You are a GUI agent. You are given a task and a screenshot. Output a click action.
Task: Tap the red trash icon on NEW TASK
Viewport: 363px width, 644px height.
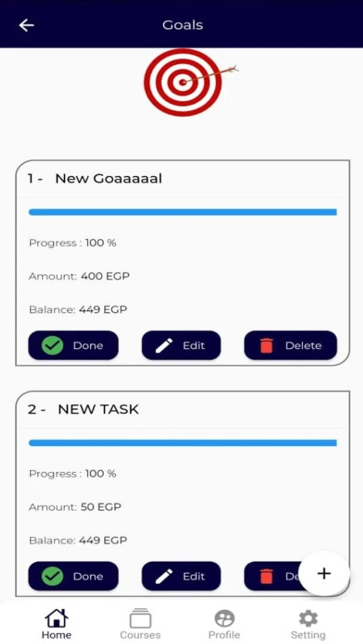(266, 576)
